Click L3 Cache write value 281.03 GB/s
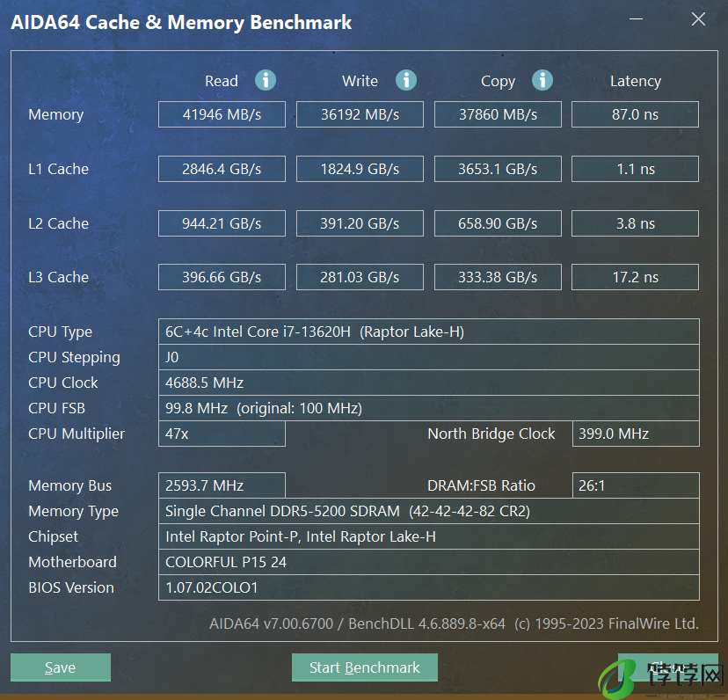 coord(360,277)
